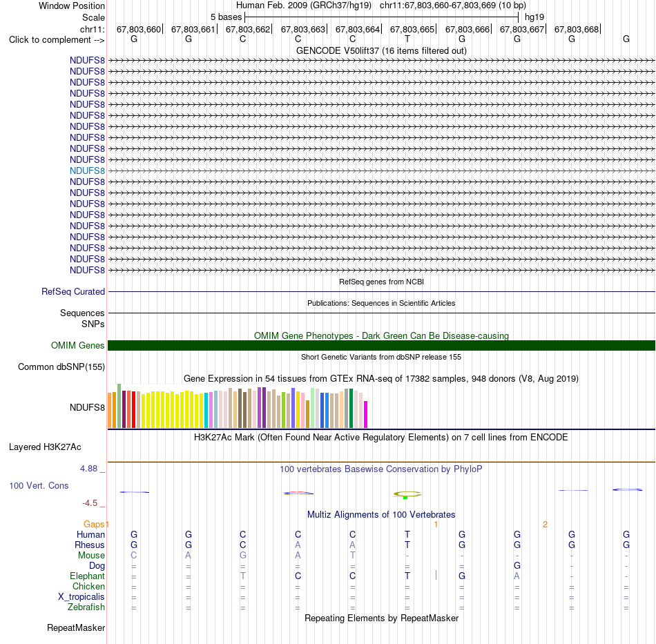Click the T base in the reference sequence row
656x644 pixels.
click(x=407, y=39)
